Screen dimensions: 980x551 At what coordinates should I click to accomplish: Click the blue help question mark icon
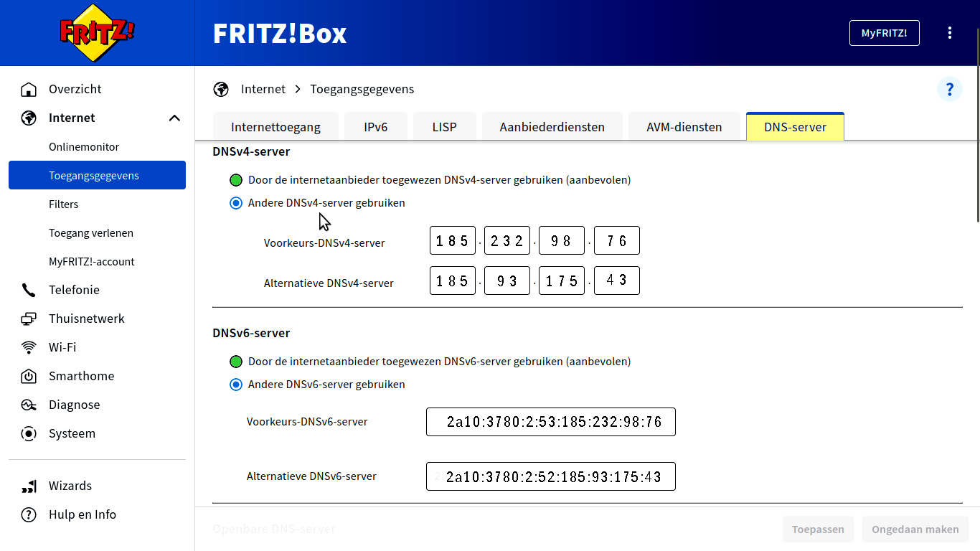point(949,90)
